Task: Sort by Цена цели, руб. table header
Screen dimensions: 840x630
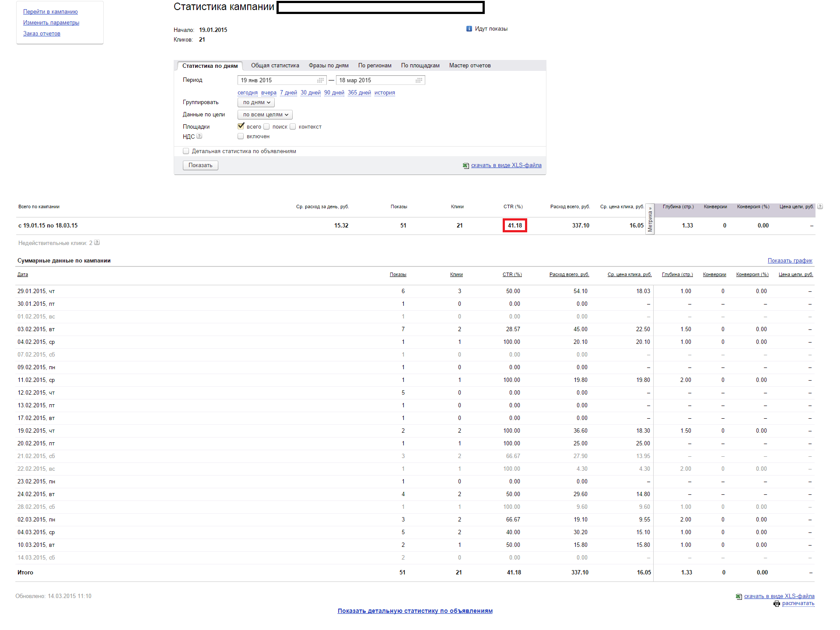Action: coord(796,275)
